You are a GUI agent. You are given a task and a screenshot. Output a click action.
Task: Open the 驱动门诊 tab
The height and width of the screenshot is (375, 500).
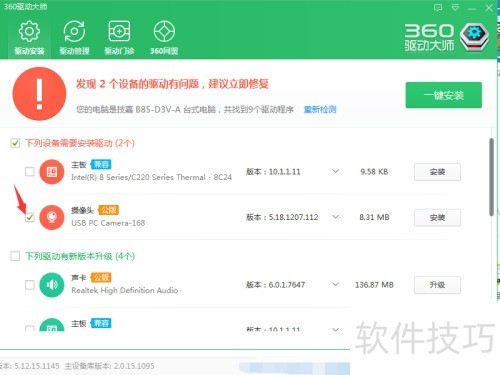119,37
